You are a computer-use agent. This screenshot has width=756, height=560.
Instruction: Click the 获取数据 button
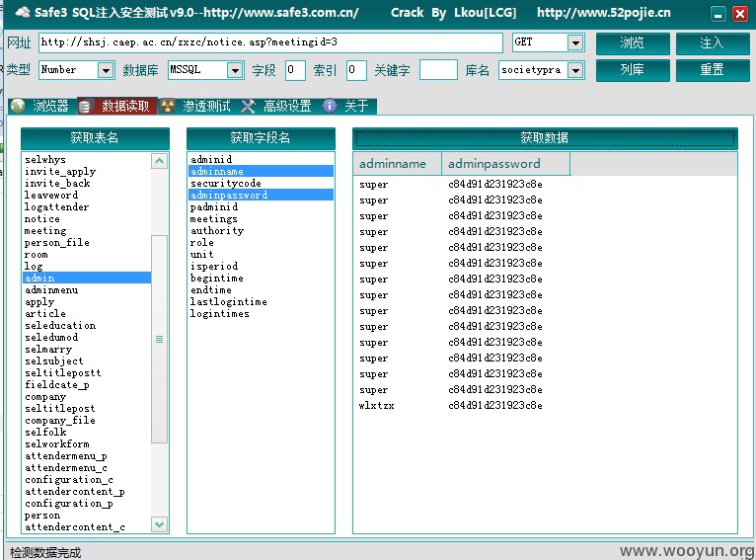click(x=545, y=138)
